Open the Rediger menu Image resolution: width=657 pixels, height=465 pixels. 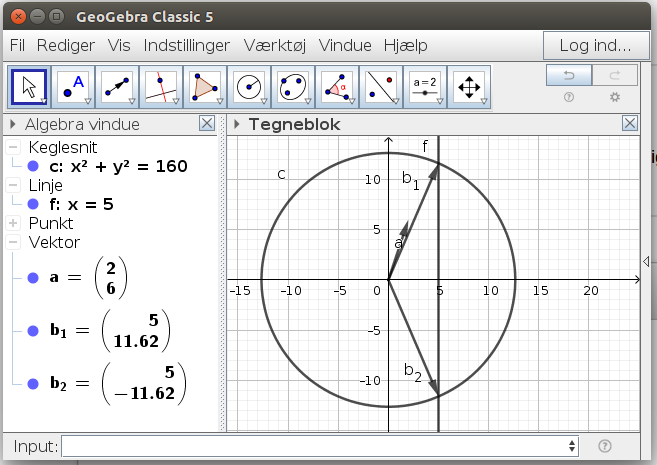tap(66, 45)
